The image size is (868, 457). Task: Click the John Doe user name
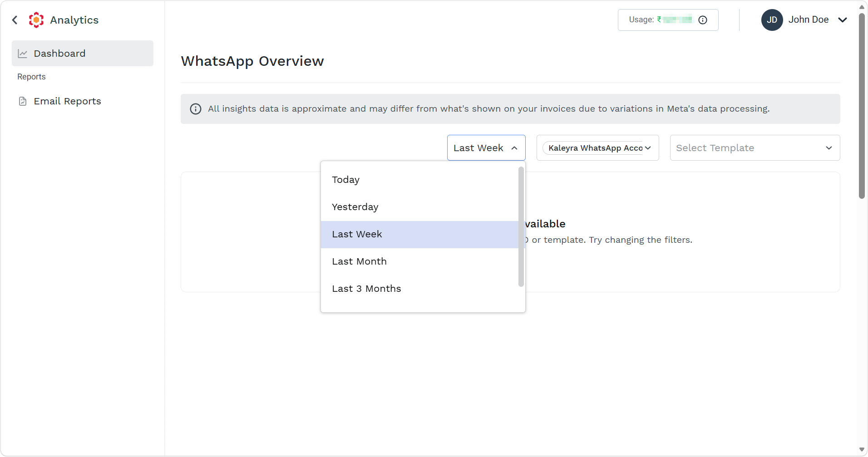[x=808, y=20]
